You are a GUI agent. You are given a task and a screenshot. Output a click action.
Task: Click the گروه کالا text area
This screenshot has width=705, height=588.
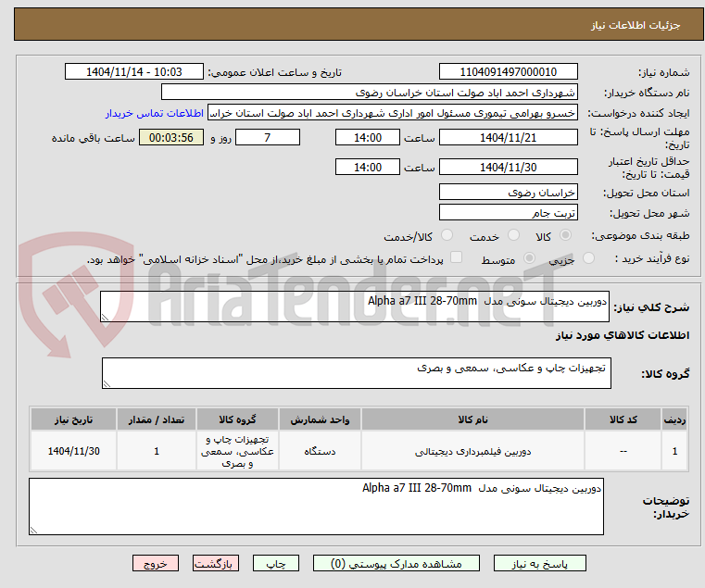[357, 373]
